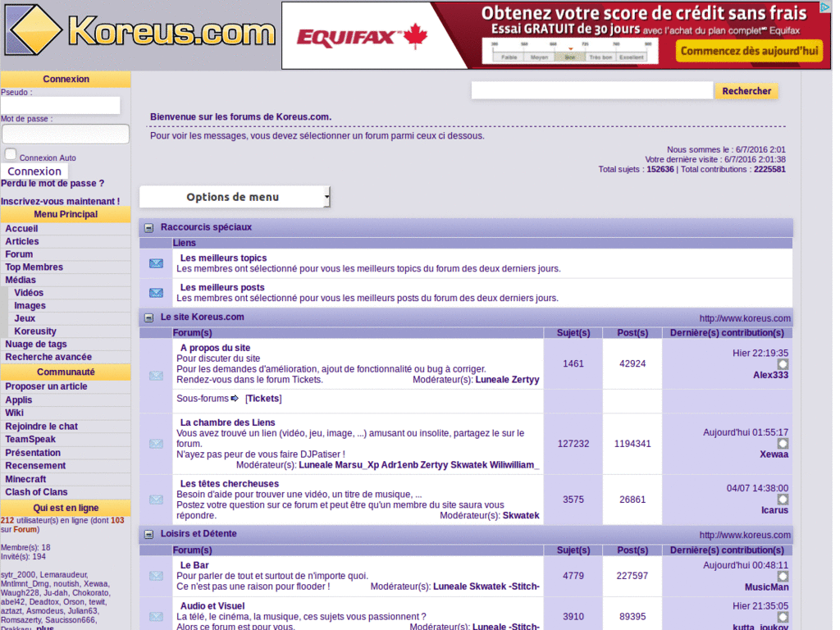Click http://www.koreus.com in Loisirs et Détente header
The width and height of the screenshot is (840, 630).
(745, 535)
